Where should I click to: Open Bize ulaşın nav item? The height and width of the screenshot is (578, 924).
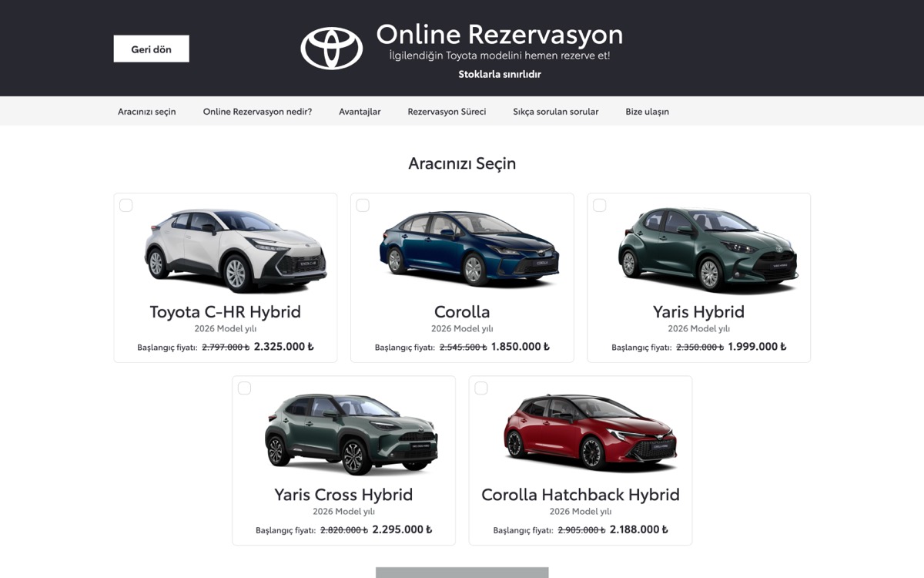pyautogui.click(x=647, y=112)
